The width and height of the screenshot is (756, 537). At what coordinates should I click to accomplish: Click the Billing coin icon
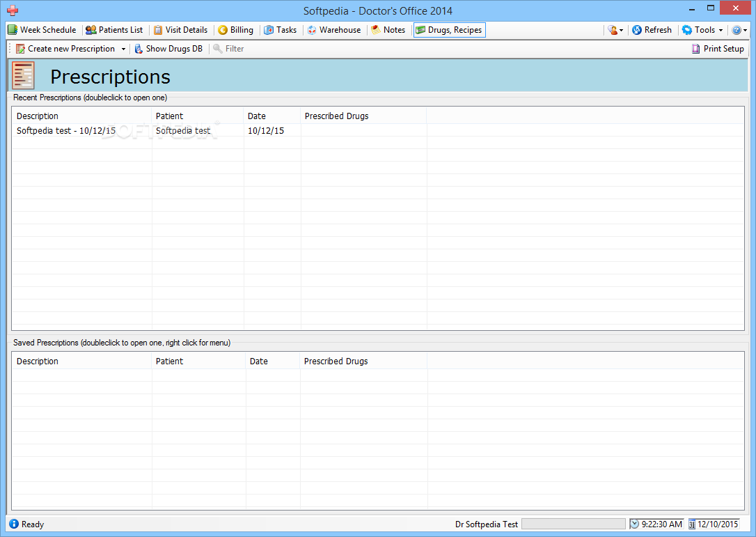coord(223,30)
